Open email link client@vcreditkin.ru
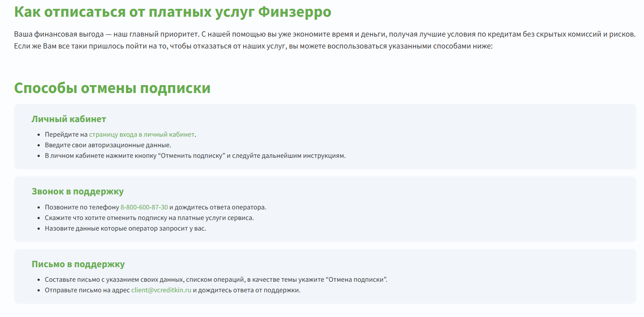The height and width of the screenshot is (317, 644). (161, 290)
